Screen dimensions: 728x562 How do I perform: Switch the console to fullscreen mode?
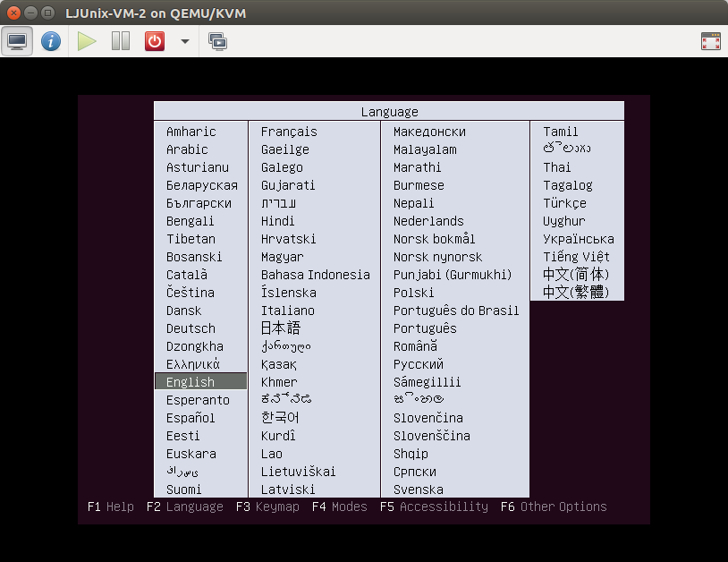click(711, 41)
